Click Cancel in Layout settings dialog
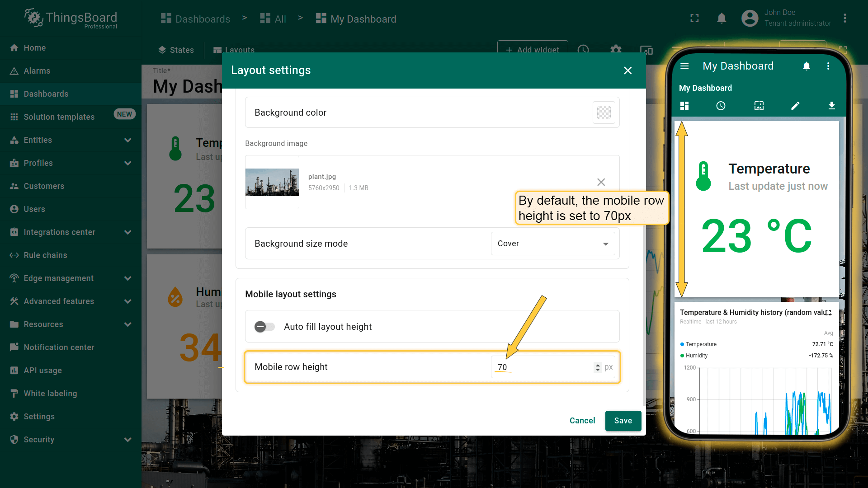Viewport: 868px width, 488px height. point(582,421)
